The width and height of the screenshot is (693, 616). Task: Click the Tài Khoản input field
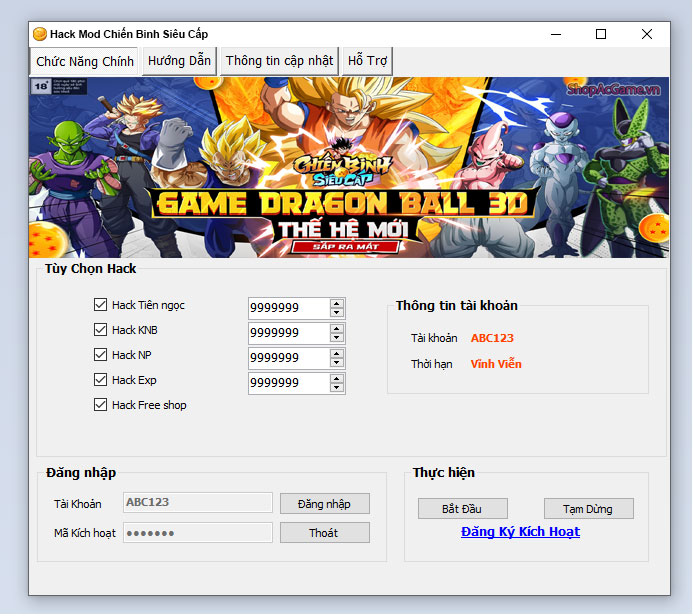[x=198, y=503]
